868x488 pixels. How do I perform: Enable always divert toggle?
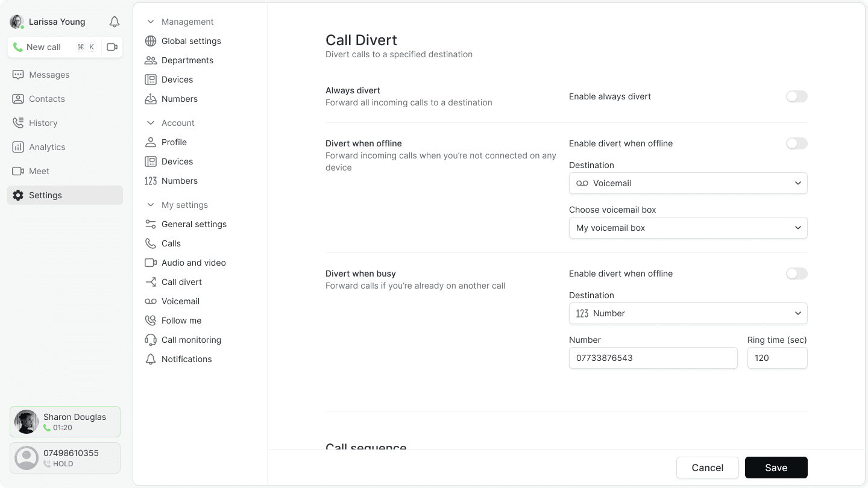coord(796,96)
